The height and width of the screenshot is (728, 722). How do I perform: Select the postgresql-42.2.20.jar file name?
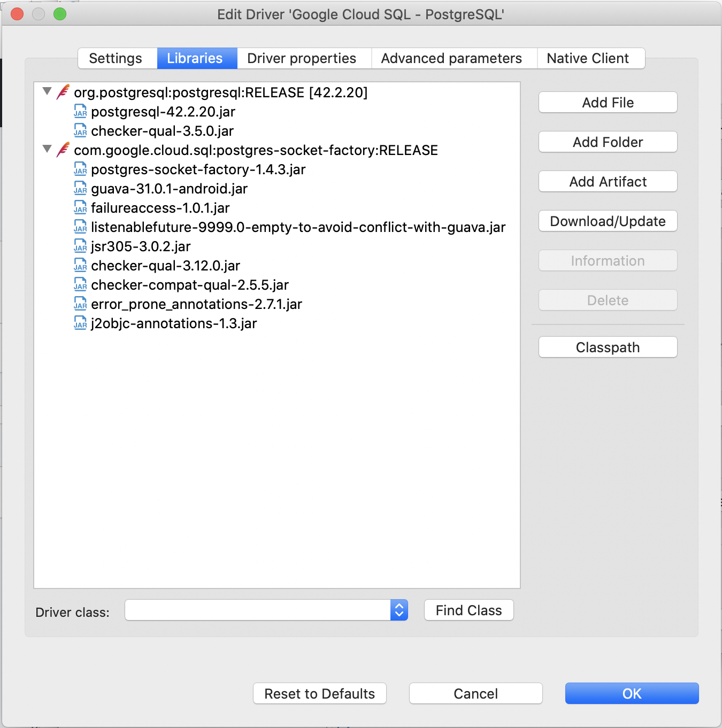(163, 112)
